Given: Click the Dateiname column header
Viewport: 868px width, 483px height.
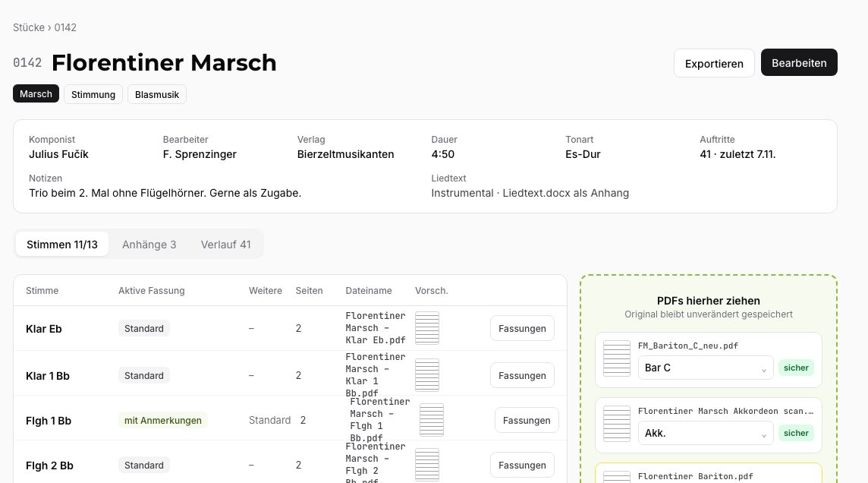Looking at the screenshot, I should click(369, 291).
